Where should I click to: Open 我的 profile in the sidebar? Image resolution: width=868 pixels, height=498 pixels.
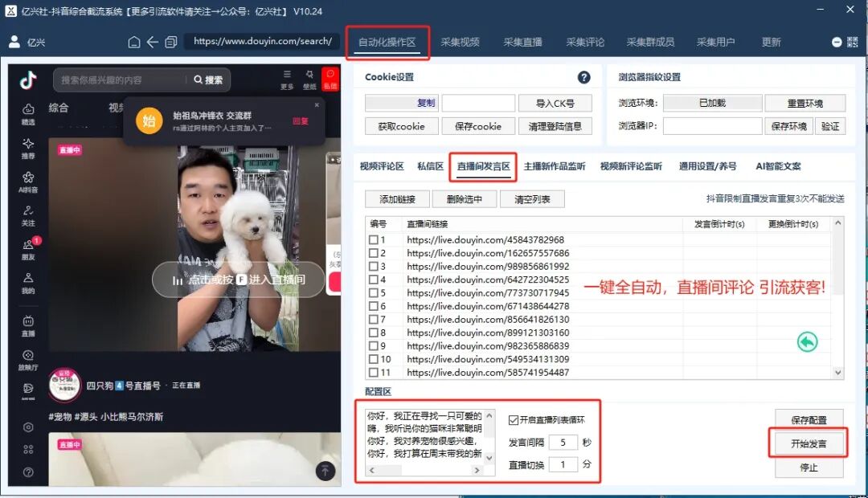[x=28, y=284]
